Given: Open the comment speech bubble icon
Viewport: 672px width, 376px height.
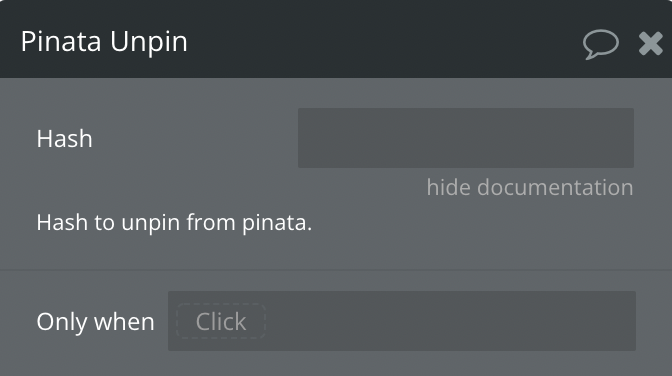Looking at the screenshot, I should click(600, 44).
